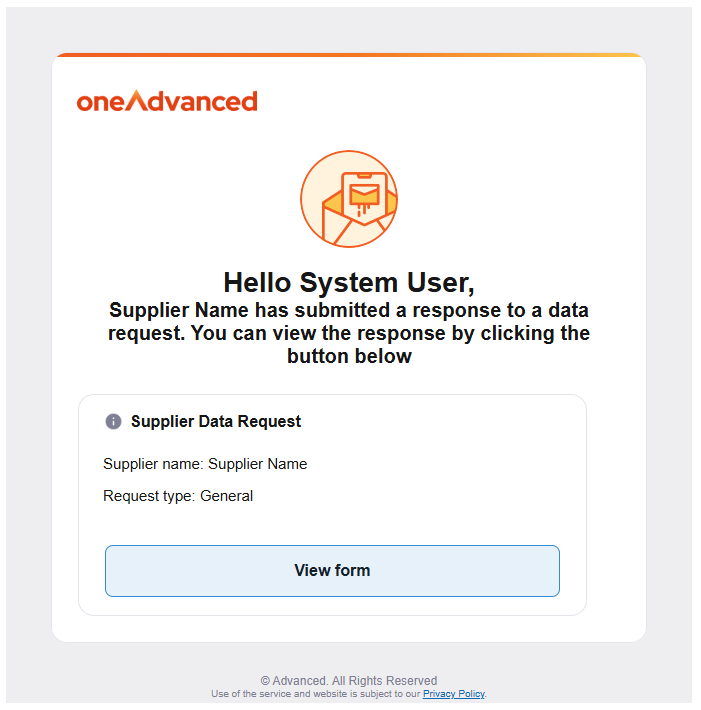Click the All Rights Reserved copyright text
701x710 pixels.
(348, 680)
